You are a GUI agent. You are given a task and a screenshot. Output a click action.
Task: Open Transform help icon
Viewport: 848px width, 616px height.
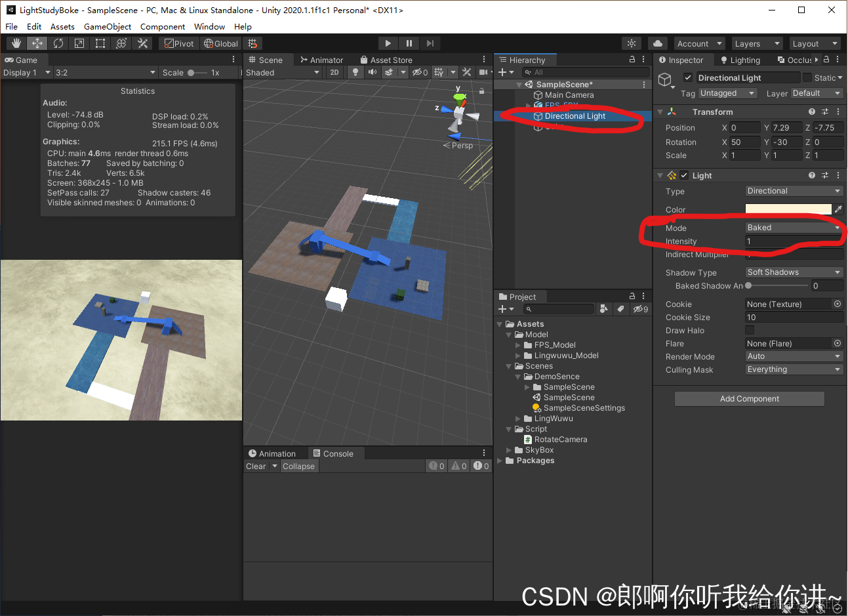point(812,112)
